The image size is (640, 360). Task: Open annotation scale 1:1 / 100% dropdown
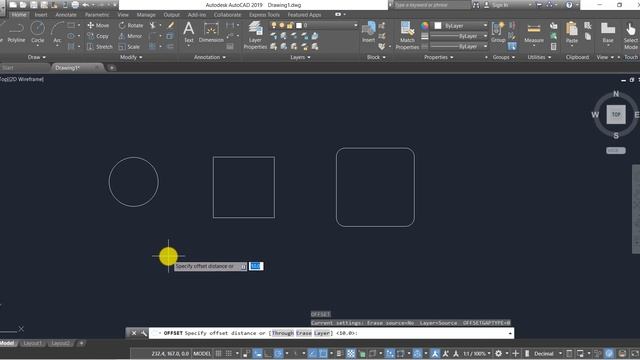[x=476, y=353]
